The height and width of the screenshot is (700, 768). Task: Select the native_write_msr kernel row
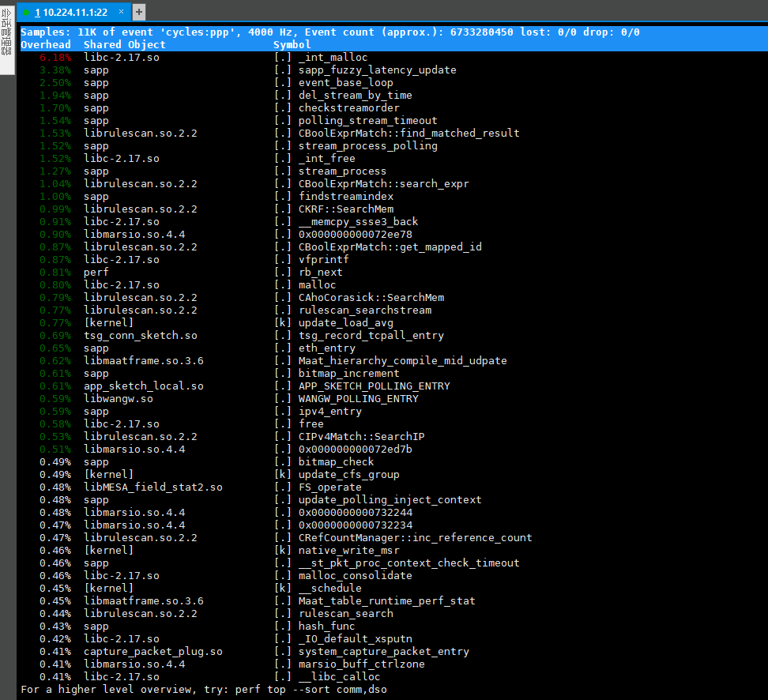tap(348, 551)
